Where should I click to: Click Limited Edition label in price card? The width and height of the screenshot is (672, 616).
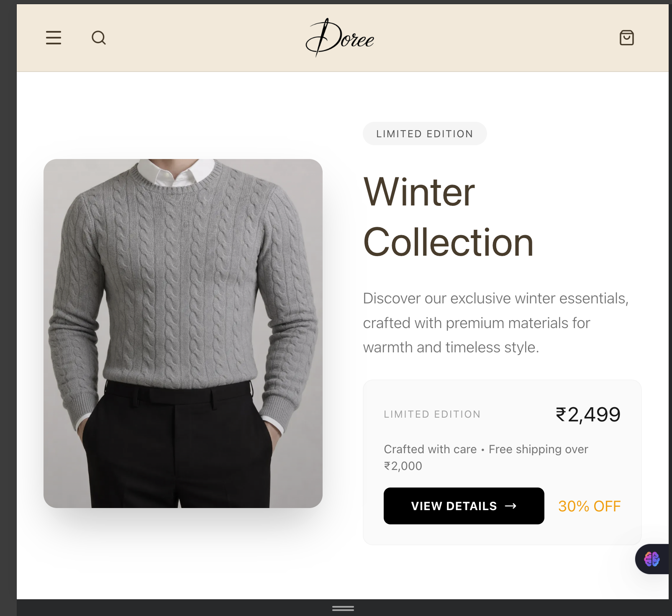(432, 414)
